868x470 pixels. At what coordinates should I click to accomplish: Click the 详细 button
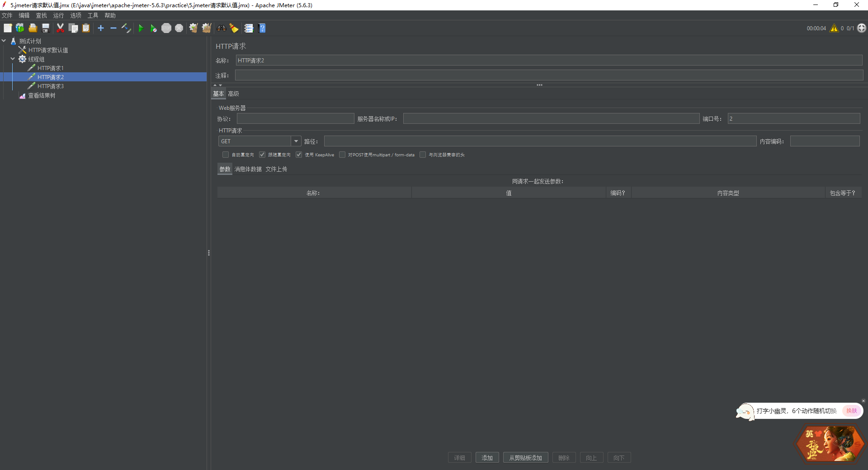coord(459,458)
